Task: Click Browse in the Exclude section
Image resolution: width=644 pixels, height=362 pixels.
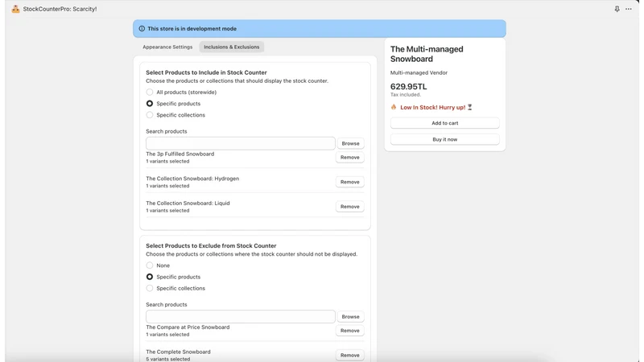Action: click(x=350, y=316)
